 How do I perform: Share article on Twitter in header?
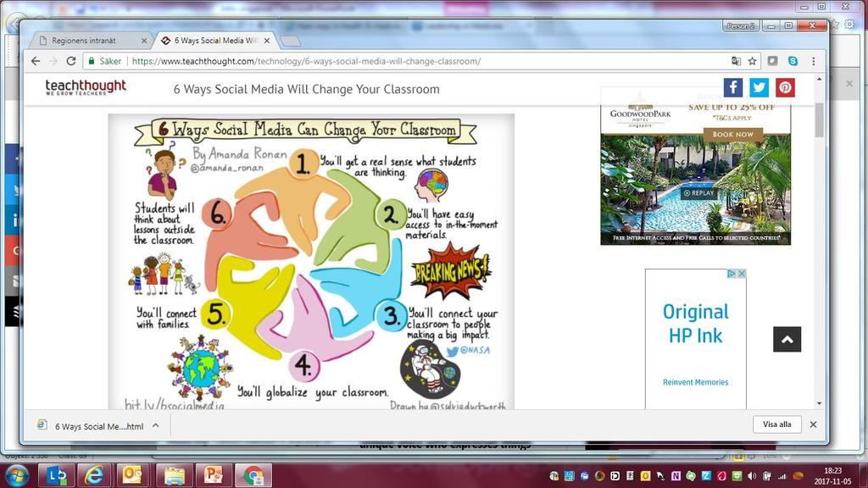(x=759, y=87)
